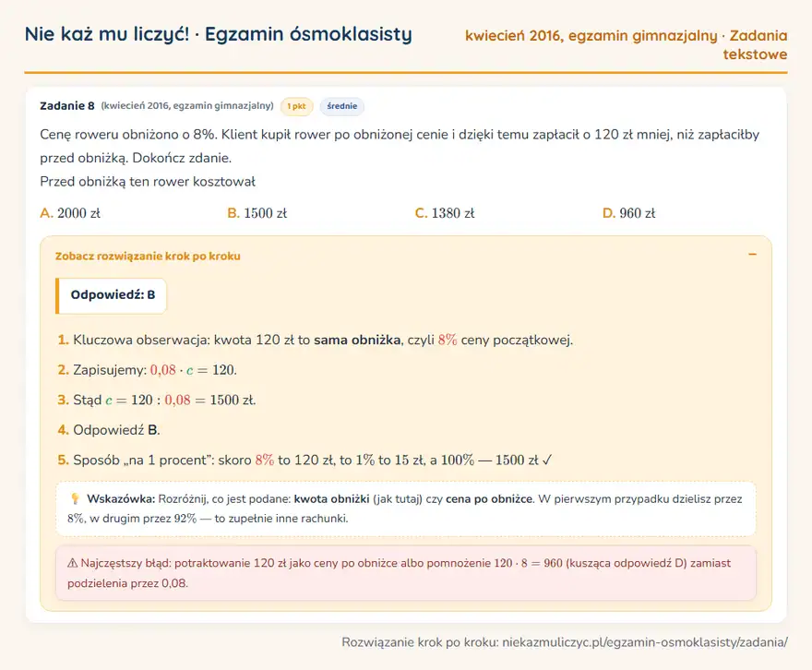812x670 pixels.
Task: Click 'kwiecień 2016, egzamin gimnazjalny · Zadania tekstowe' heading
Action: pyautogui.click(x=627, y=44)
